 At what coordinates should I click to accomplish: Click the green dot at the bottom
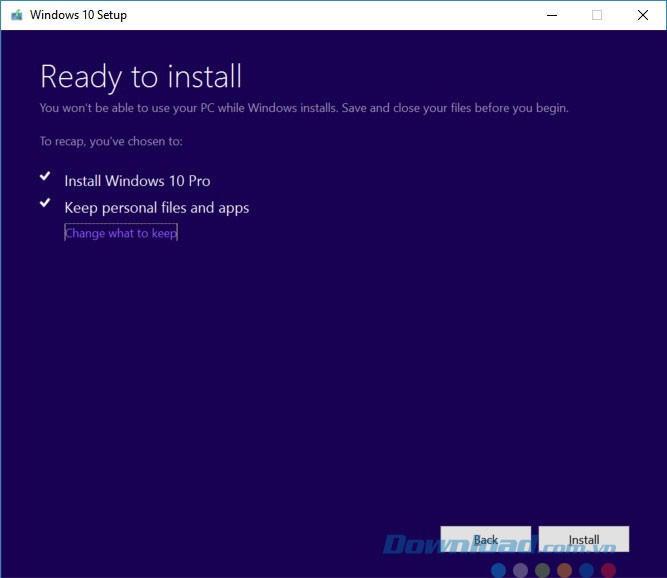pyautogui.click(x=542, y=570)
